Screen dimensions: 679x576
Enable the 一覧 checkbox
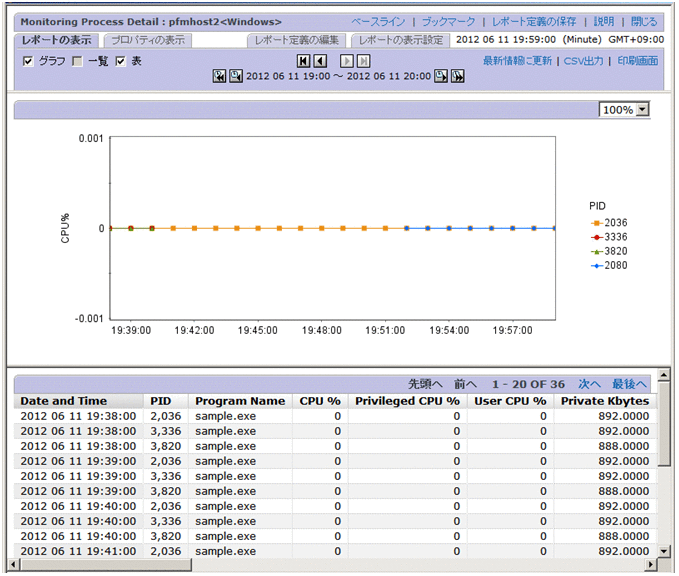[x=77, y=61]
